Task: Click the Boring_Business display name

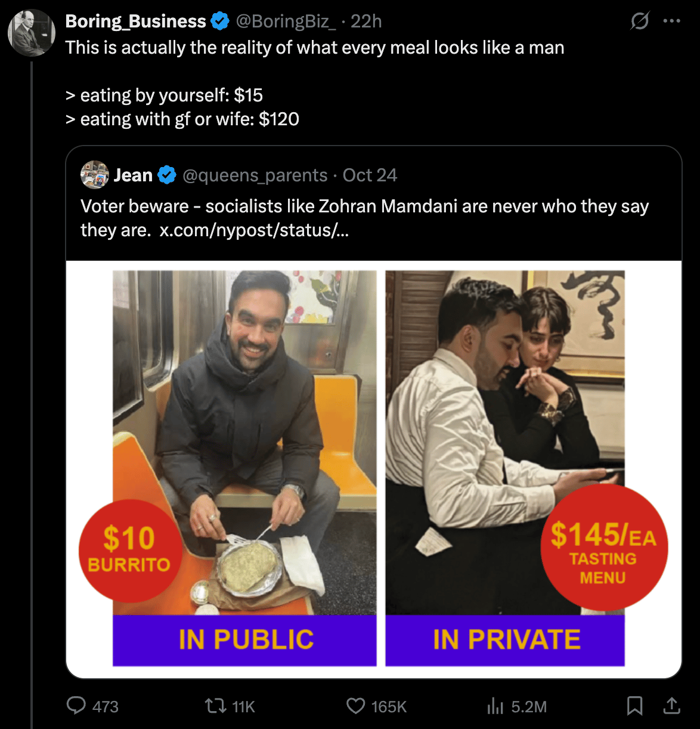Action: tap(135, 21)
